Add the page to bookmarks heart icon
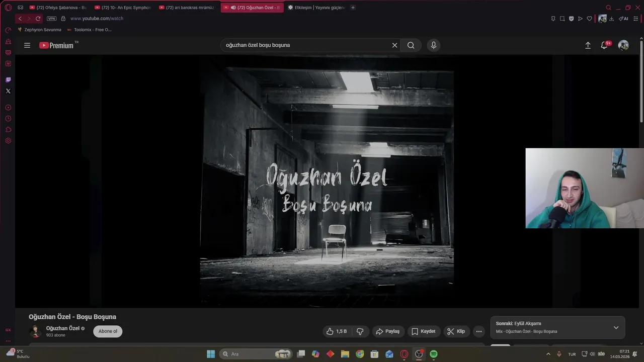This screenshot has height=362, width=644. pos(589,19)
